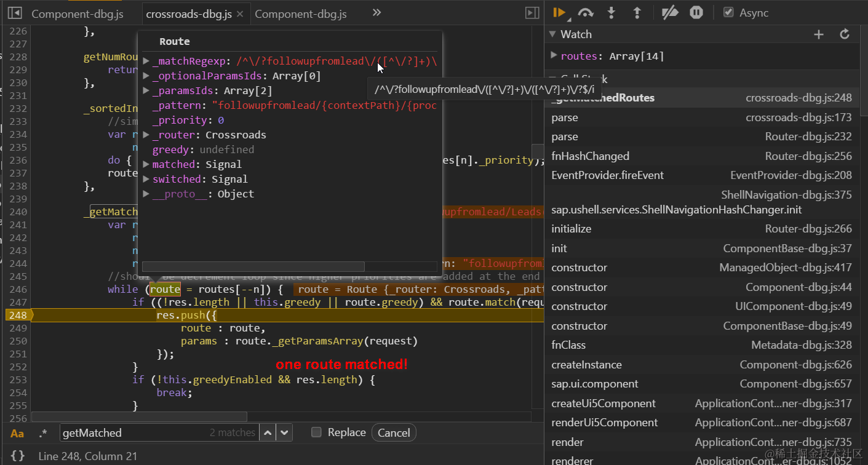
Task: Toggle the Async checkbox
Action: (x=729, y=12)
